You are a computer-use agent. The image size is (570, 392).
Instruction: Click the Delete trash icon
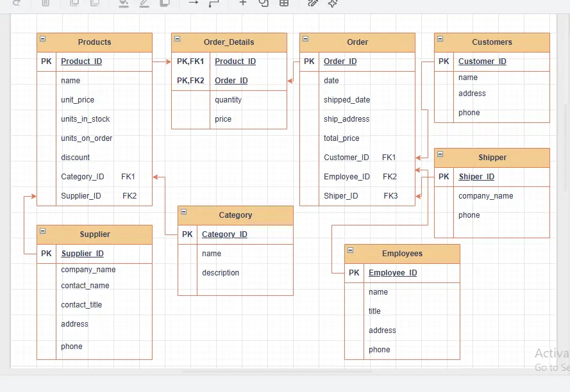pyautogui.click(x=46, y=3)
